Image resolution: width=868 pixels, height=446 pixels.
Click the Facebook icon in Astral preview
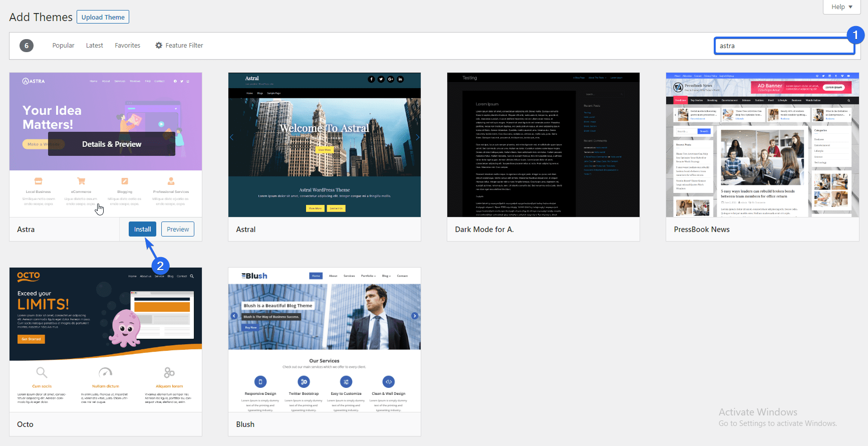[x=371, y=79]
